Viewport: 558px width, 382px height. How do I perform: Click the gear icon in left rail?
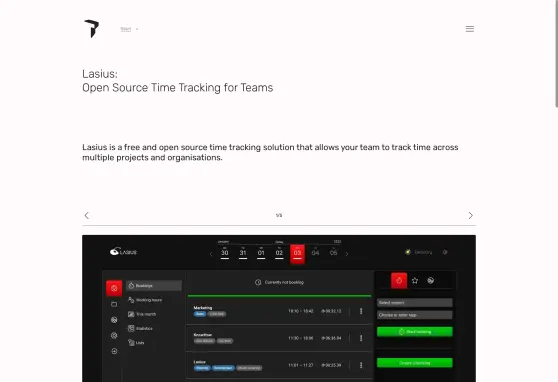coord(114,335)
